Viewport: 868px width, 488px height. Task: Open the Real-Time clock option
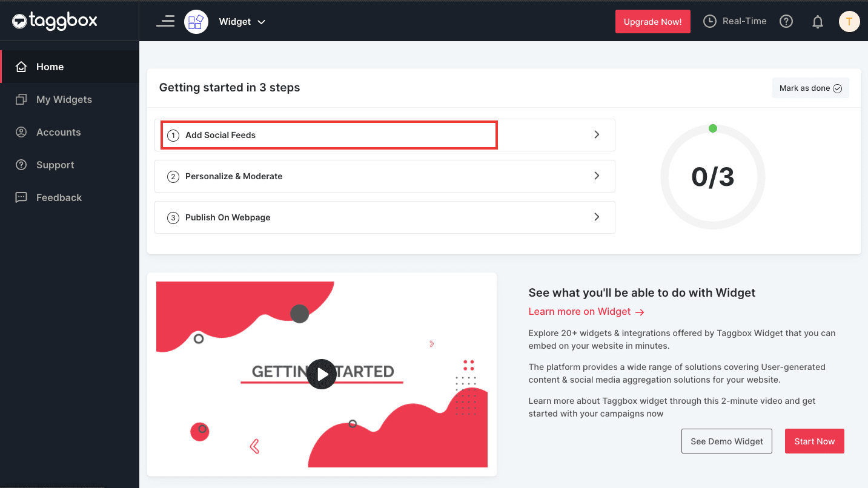pos(735,21)
